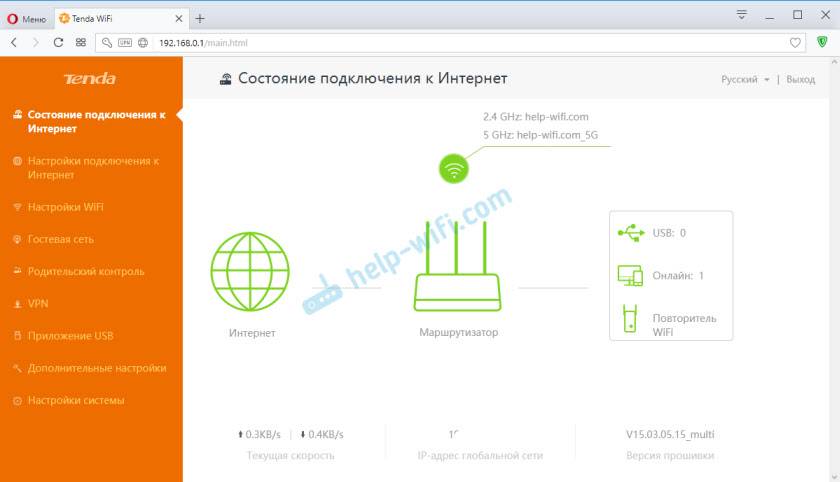Click the Повторитель WiFi label

(684, 325)
